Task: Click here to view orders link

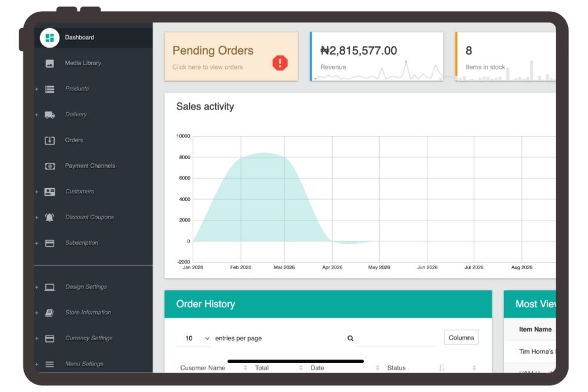Action: tap(208, 67)
